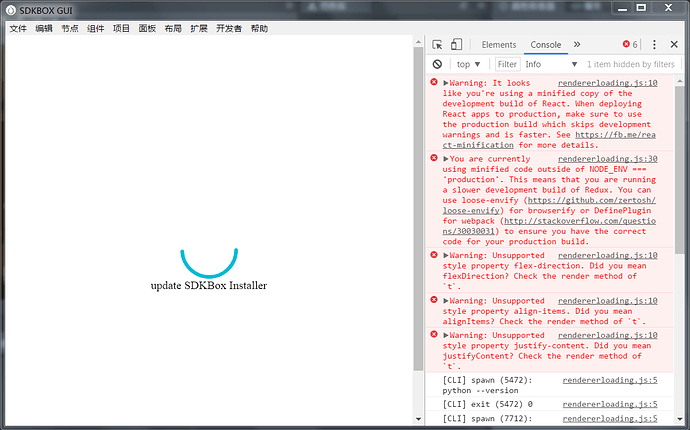Close the SDKBOX GUI window
Image resolution: width=690 pixels, height=430 pixels.
point(668,8)
